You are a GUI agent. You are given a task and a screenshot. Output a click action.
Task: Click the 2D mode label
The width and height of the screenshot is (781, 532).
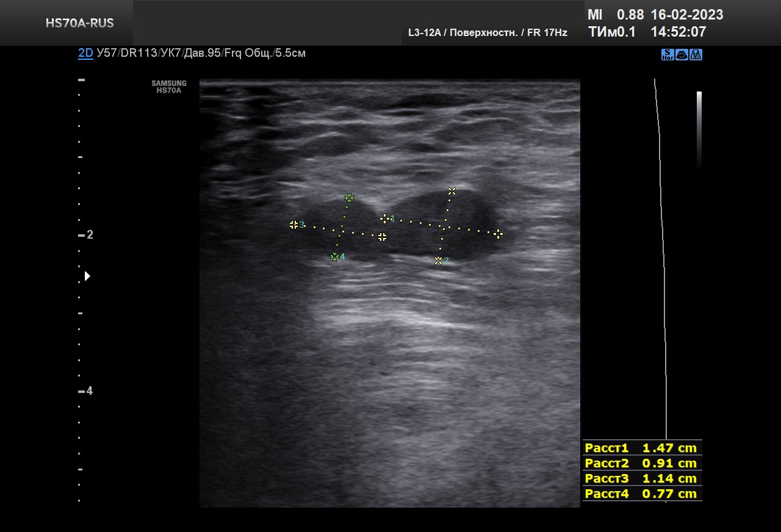(85, 53)
